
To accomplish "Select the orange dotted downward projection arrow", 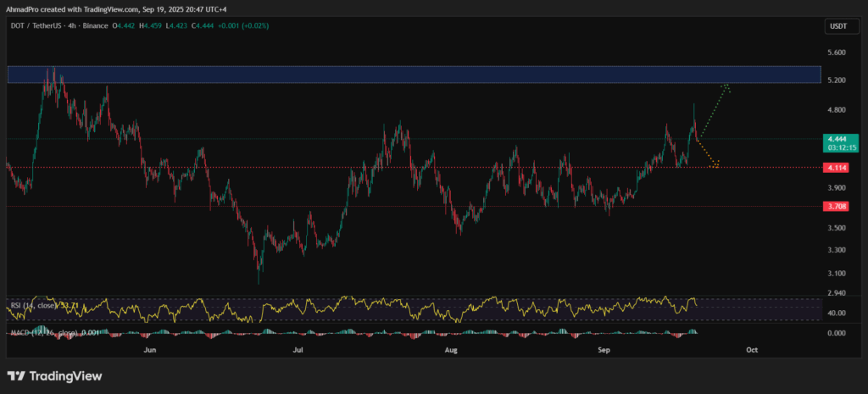I will [708, 154].
